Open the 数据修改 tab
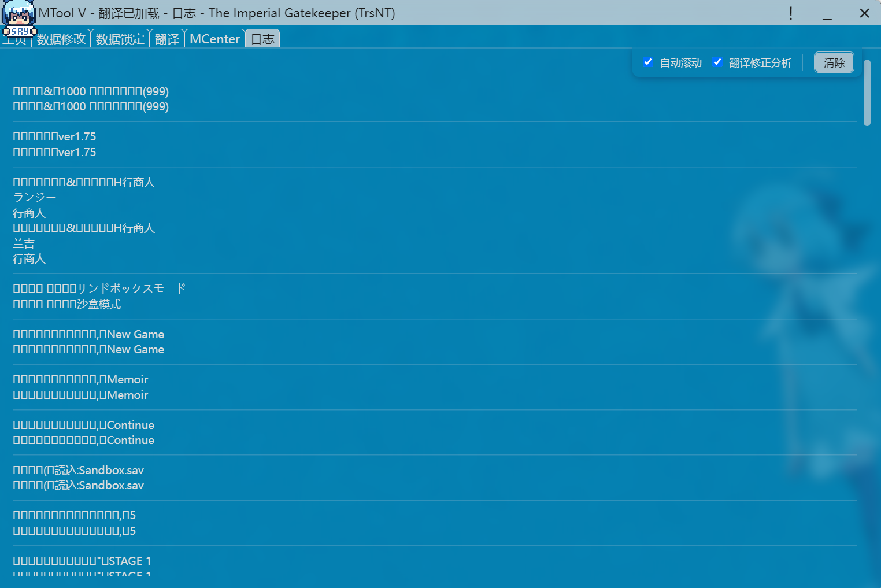The height and width of the screenshot is (588, 881). pyautogui.click(x=61, y=39)
